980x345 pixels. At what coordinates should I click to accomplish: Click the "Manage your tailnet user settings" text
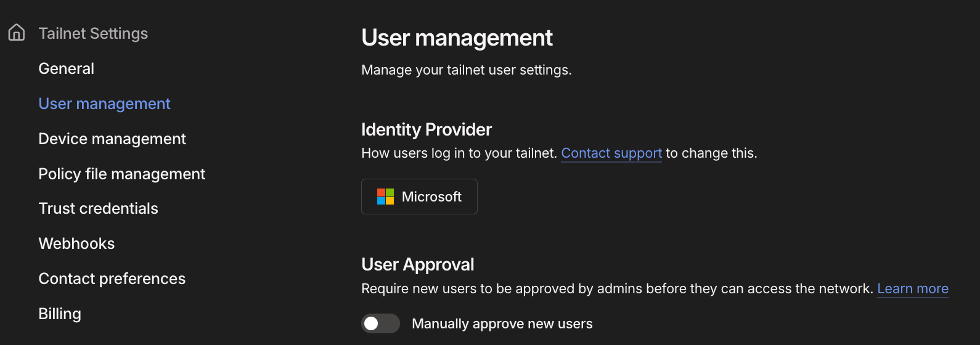point(466,70)
